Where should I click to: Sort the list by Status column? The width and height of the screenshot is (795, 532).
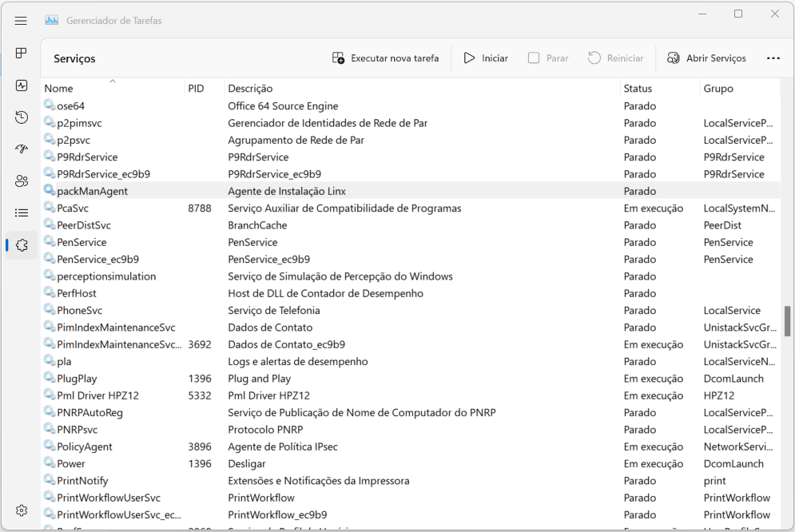coord(638,89)
